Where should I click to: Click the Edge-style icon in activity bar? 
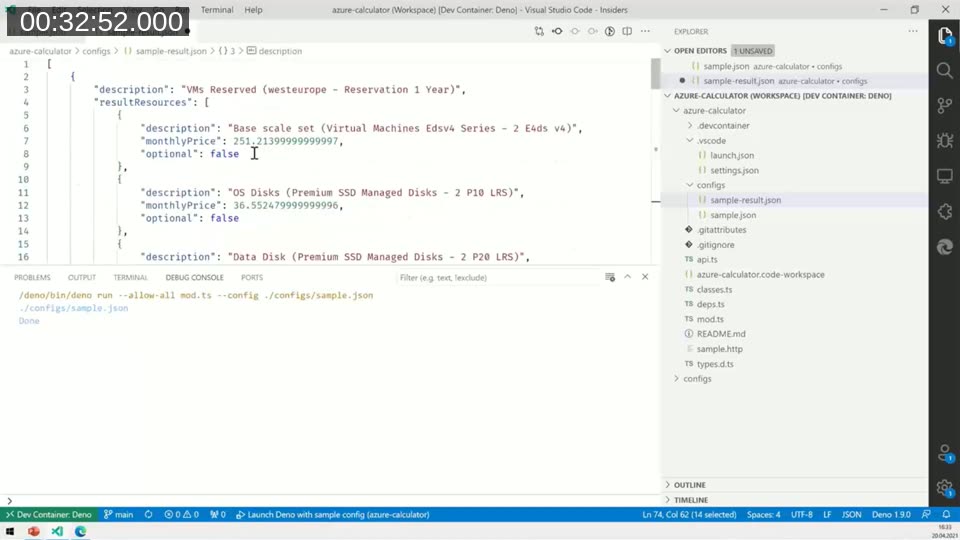point(945,247)
